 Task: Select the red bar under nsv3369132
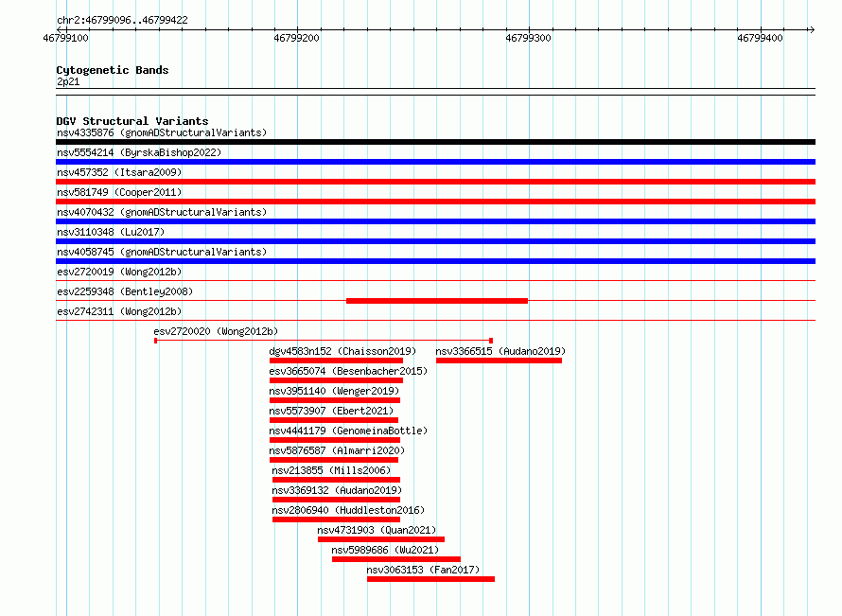(x=336, y=500)
